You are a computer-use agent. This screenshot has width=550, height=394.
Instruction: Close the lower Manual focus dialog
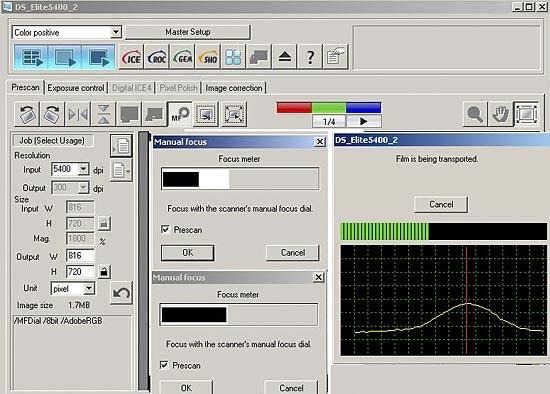318,277
